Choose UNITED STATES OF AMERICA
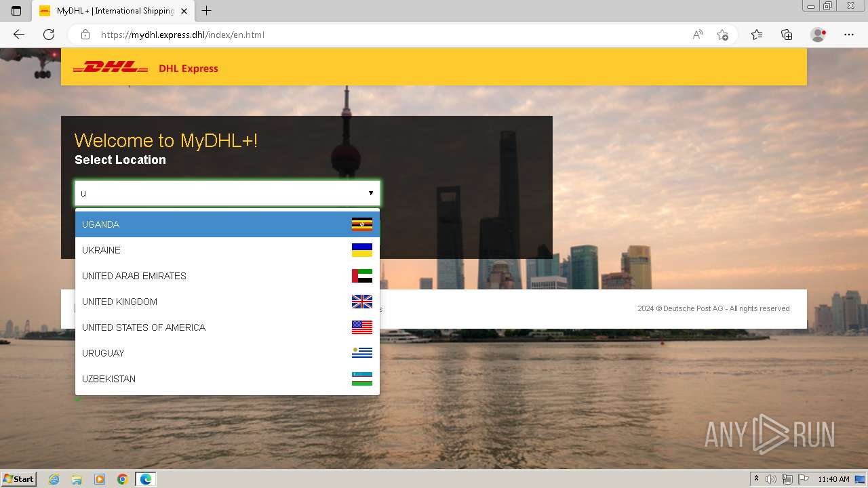868x488 pixels. point(227,327)
